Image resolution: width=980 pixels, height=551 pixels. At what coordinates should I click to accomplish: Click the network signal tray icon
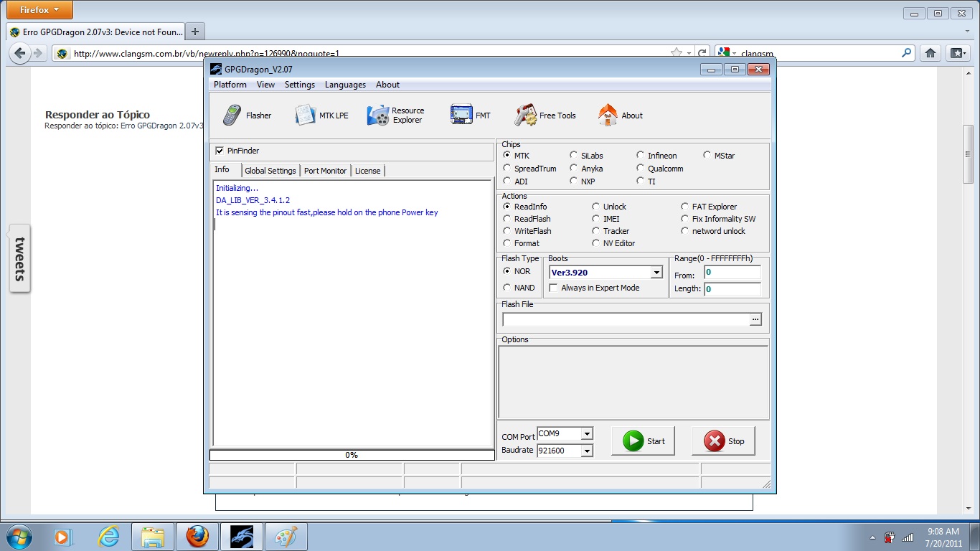click(908, 537)
